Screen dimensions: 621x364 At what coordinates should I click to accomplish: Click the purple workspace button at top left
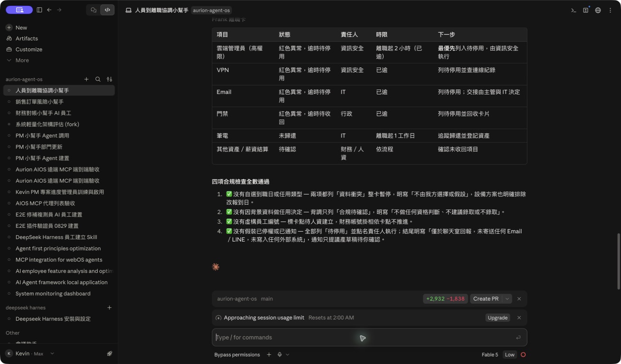[19, 10]
